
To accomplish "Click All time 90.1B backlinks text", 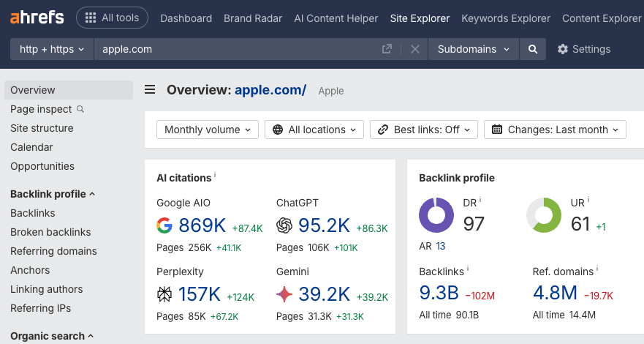I will [449, 315].
